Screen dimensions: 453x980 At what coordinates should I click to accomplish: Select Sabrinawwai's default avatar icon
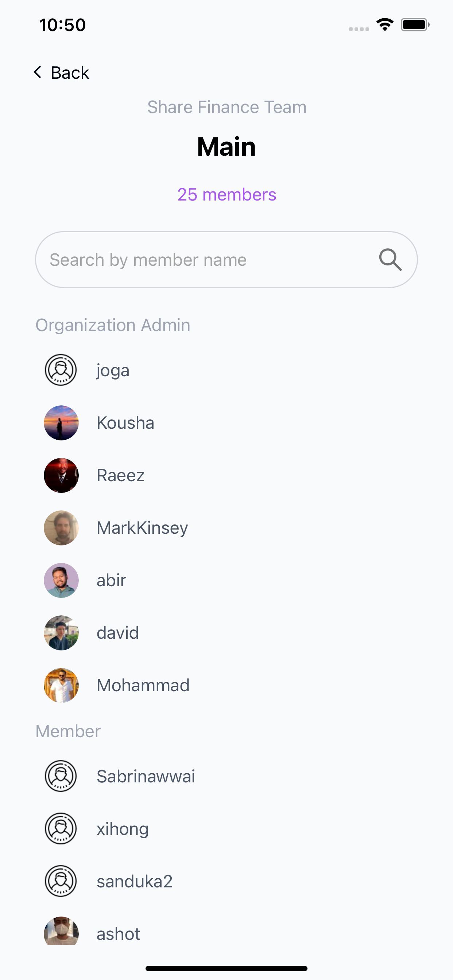tap(61, 776)
